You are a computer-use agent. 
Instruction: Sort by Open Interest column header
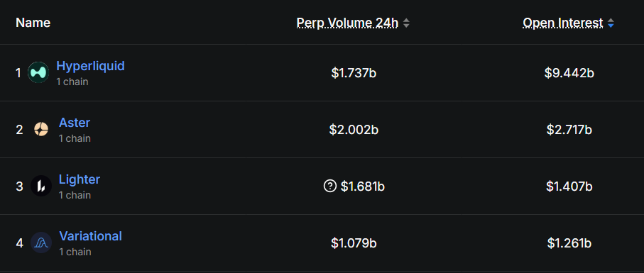click(562, 23)
